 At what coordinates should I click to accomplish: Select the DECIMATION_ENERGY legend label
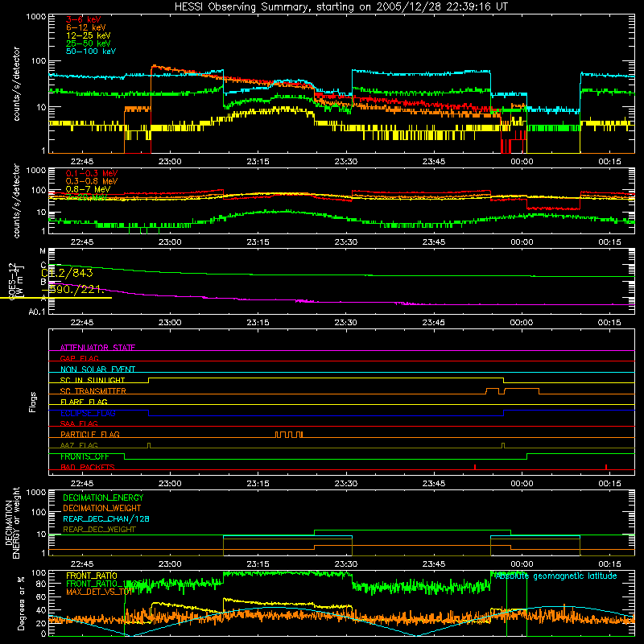pos(103,497)
